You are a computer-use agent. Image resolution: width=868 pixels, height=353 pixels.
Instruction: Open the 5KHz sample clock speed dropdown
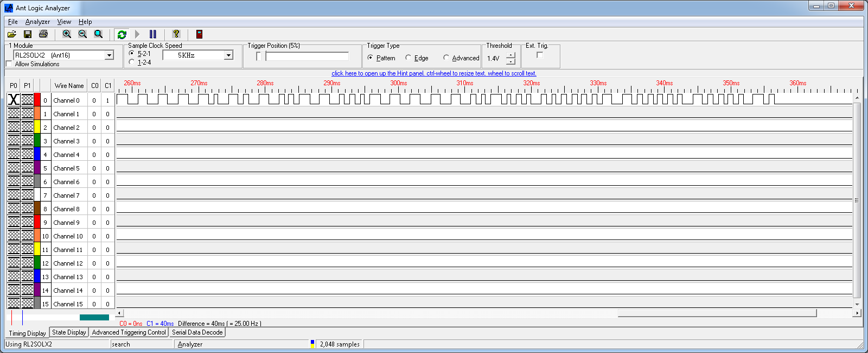point(228,55)
